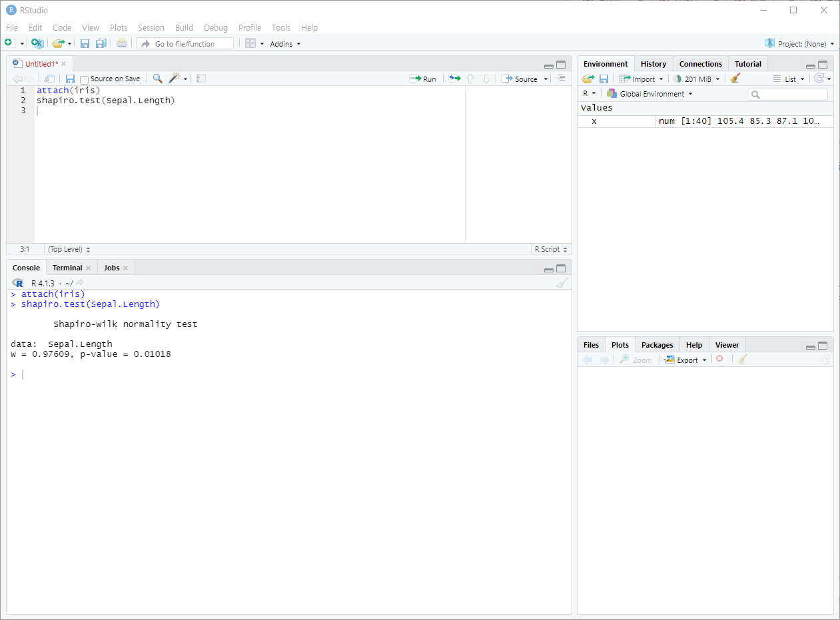View current working directory arrow icon

click(80, 282)
